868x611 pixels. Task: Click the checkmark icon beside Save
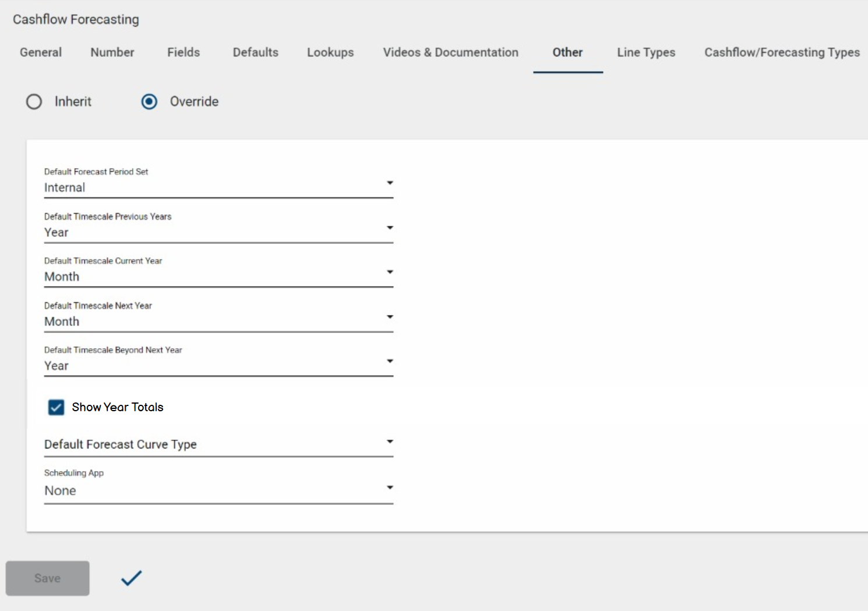click(x=131, y=578)
